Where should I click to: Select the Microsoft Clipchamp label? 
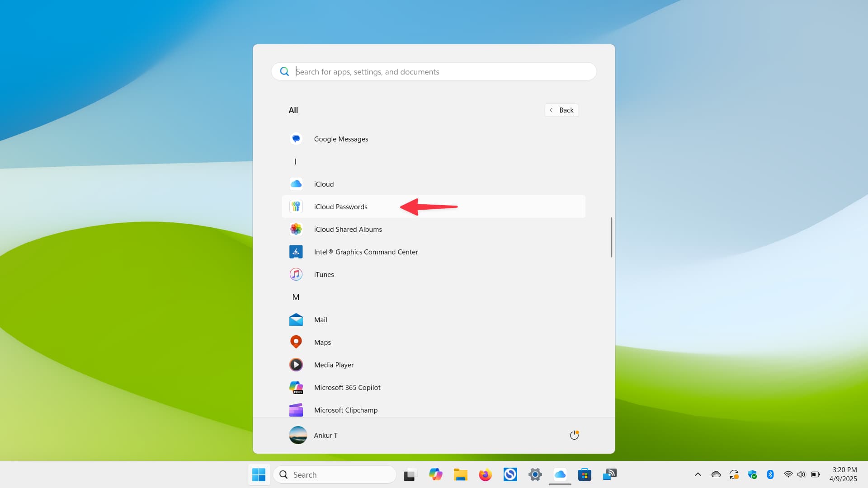coord(346,410)
